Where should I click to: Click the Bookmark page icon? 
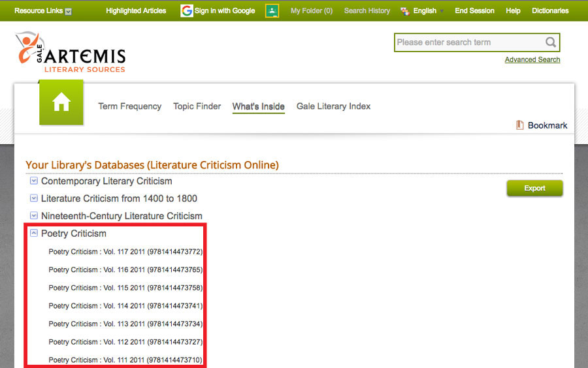(520, 125)
